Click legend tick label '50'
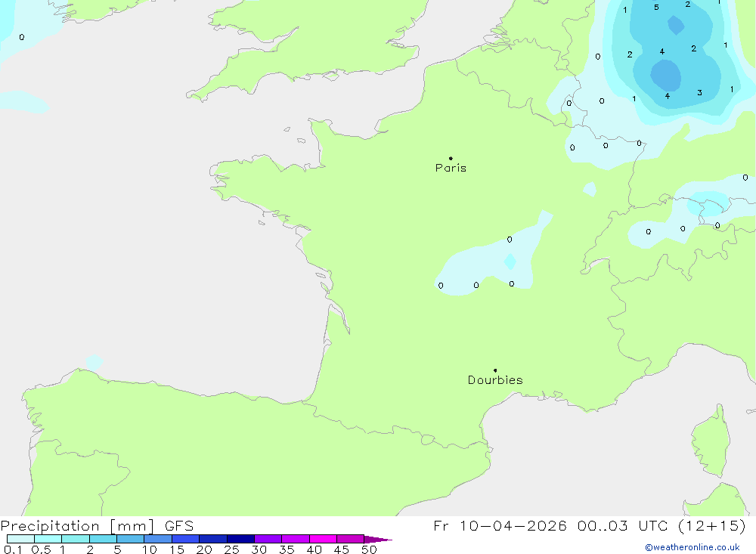The image size is (756, 554). (x=370, y=549)
